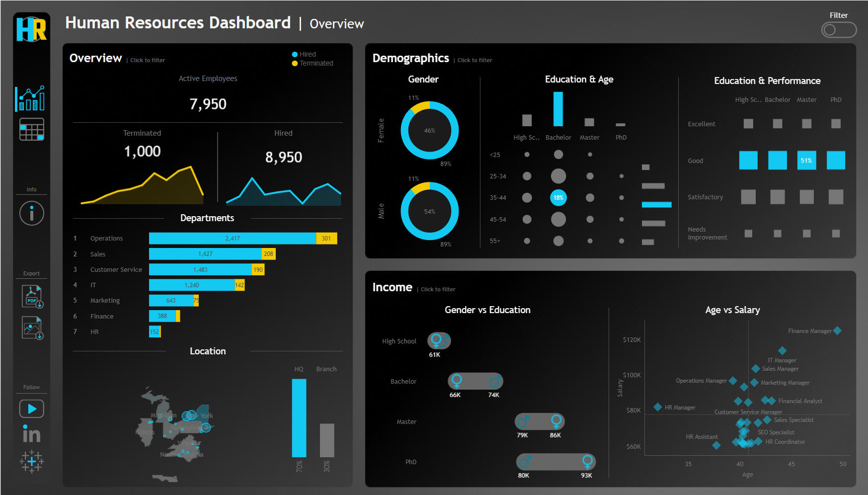Open the LinkedIn profile icon
The image size is (868, 495).
click(31, 433)
